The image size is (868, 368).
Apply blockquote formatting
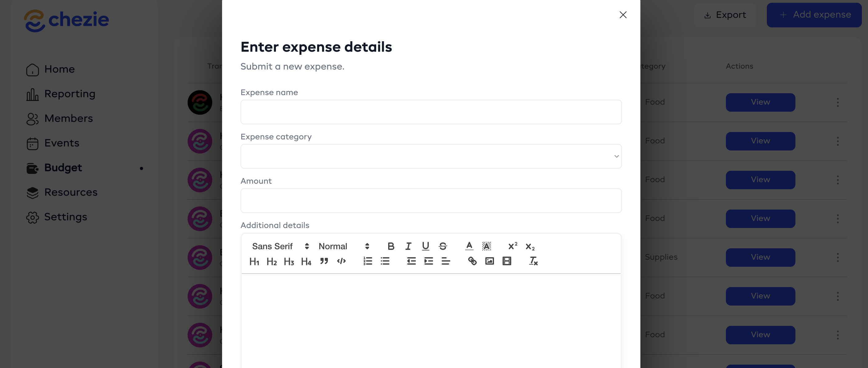(324, 261)
